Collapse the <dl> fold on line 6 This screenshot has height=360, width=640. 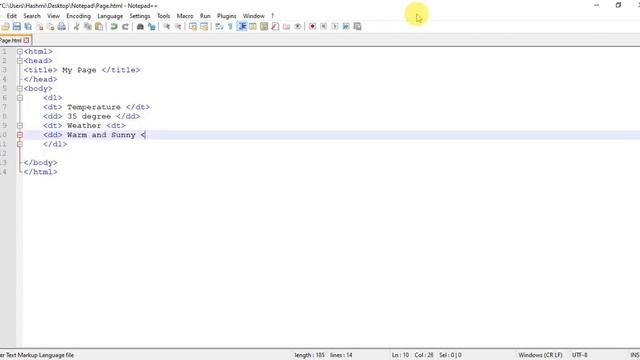click(x=20, y=98)
